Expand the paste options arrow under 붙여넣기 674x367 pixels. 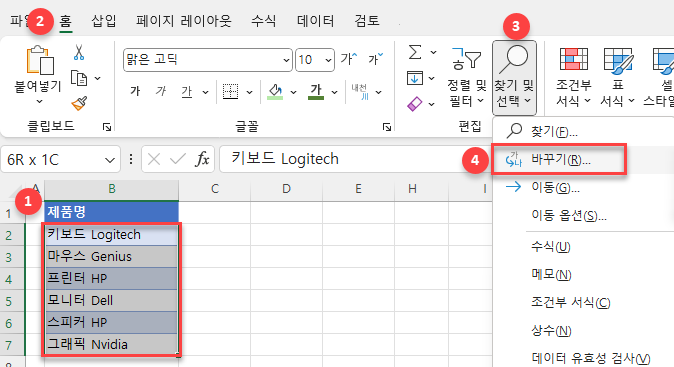(40, 102)
